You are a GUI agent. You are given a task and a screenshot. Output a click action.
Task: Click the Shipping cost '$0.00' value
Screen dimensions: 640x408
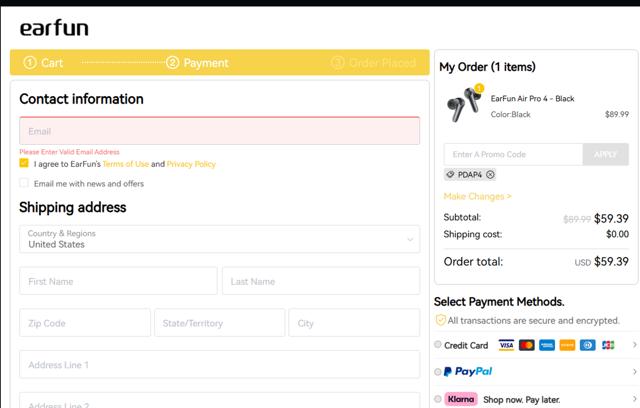point(618,234)
